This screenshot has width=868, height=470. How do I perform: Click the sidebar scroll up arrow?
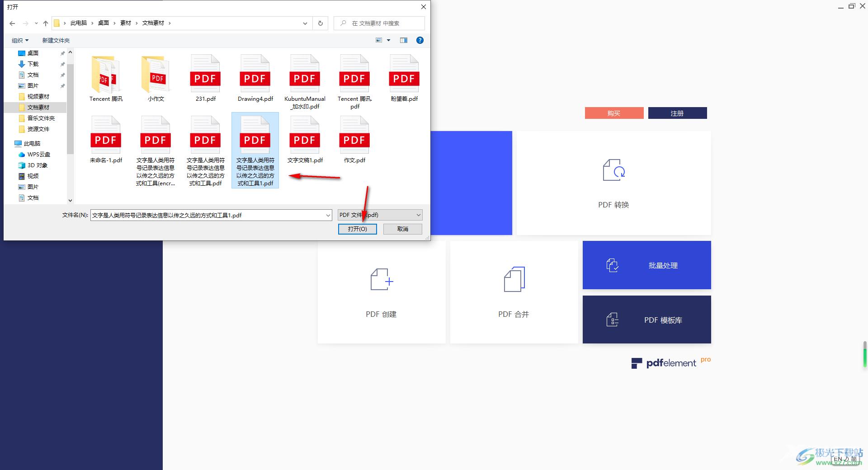click(70, 52)
